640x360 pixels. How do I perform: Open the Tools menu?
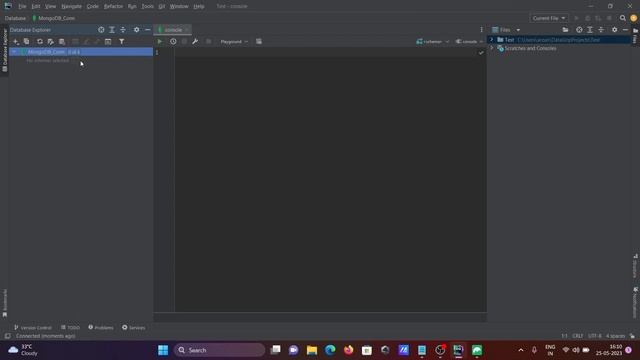[147, 6]
